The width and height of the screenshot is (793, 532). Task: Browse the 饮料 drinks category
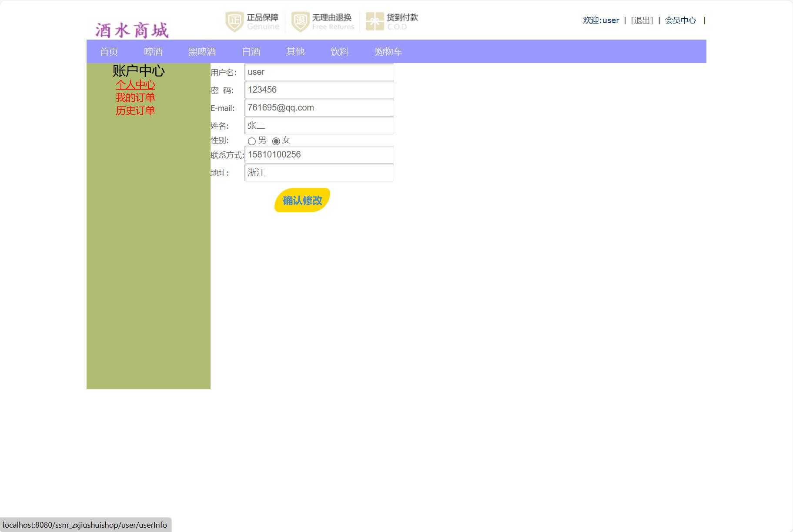[339, 51]
